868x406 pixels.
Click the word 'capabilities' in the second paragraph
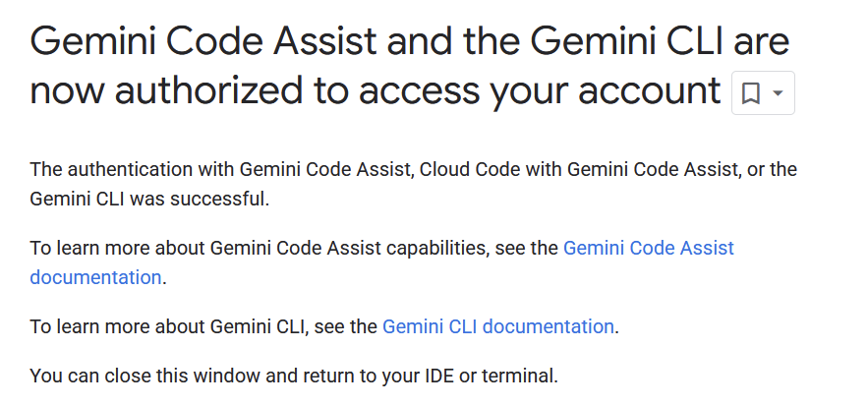(436, 248)
